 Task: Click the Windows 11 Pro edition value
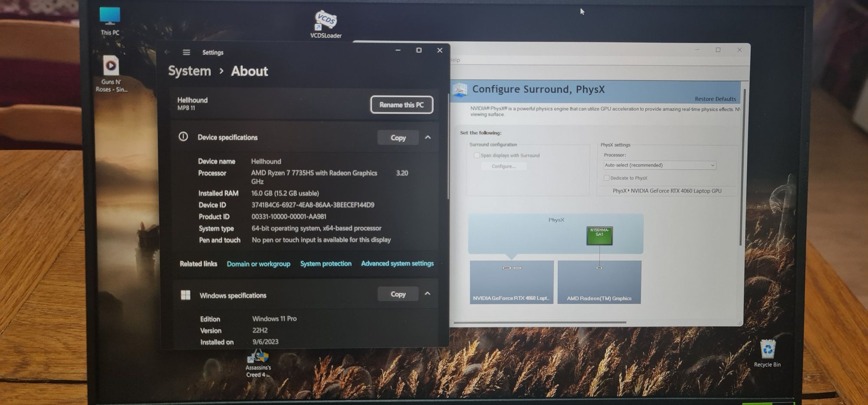coord(274,318)
